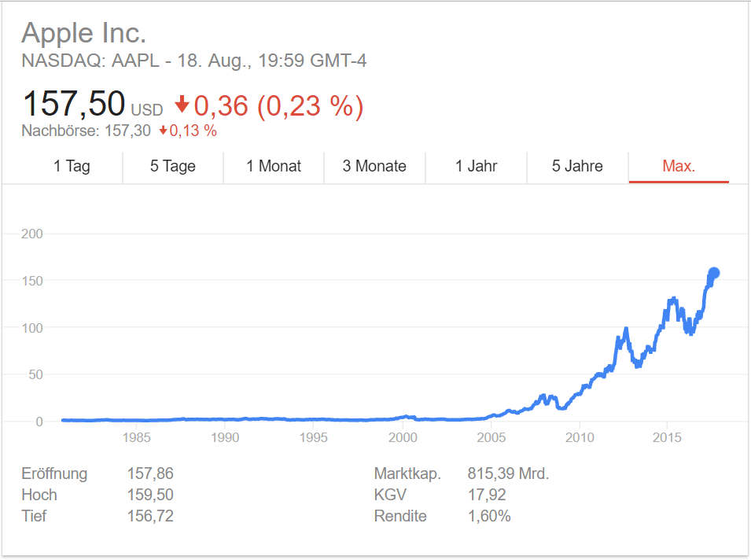Select the 5 Jahre tab

click(577, 166)
